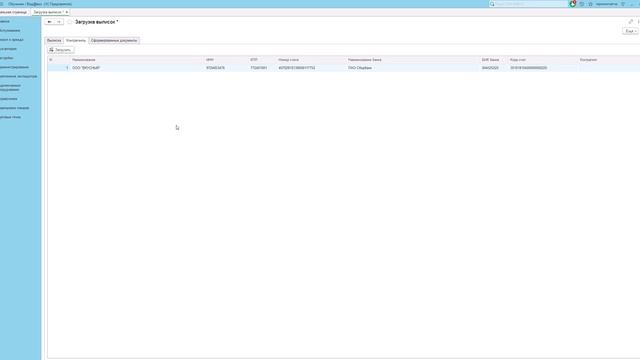Select the 'Контрагенты' tab
This screenshot has height=360, width=640.
tap(76, 40)
